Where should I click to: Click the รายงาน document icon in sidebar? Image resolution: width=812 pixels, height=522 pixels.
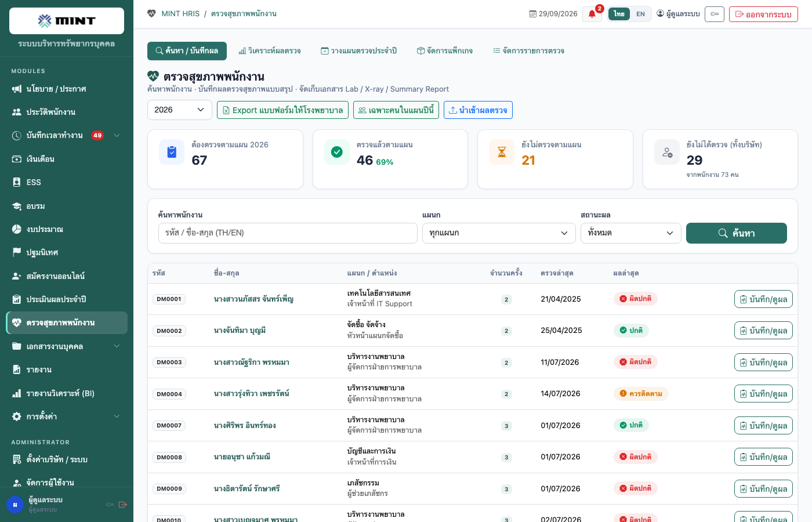[17, 369]
